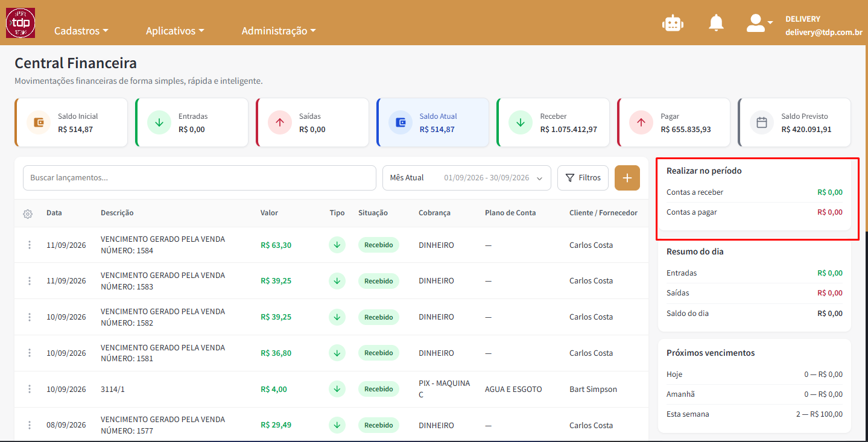Click the Recebido status badge for sale 1577

point(379,425)
